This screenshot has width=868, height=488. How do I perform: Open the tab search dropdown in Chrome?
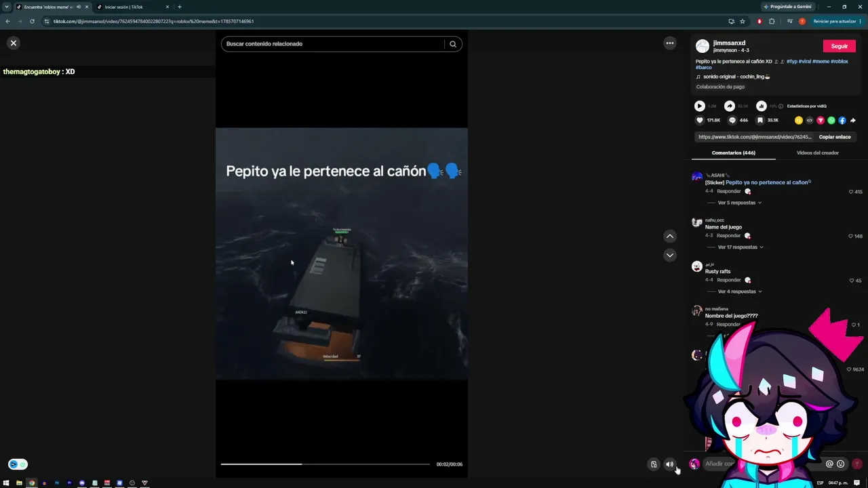(x=6, y=7)
